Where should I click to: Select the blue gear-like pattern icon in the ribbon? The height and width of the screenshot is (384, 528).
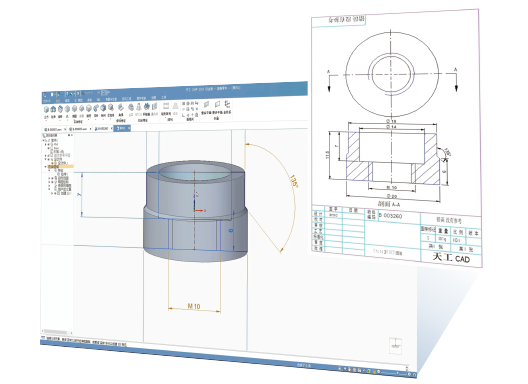tap(146, 106)
